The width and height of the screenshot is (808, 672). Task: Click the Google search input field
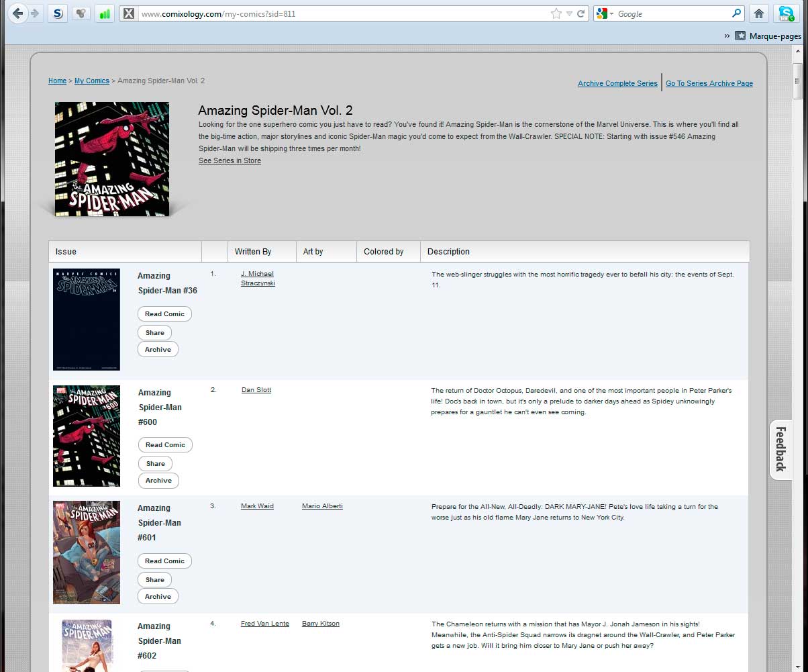point(673,13)
